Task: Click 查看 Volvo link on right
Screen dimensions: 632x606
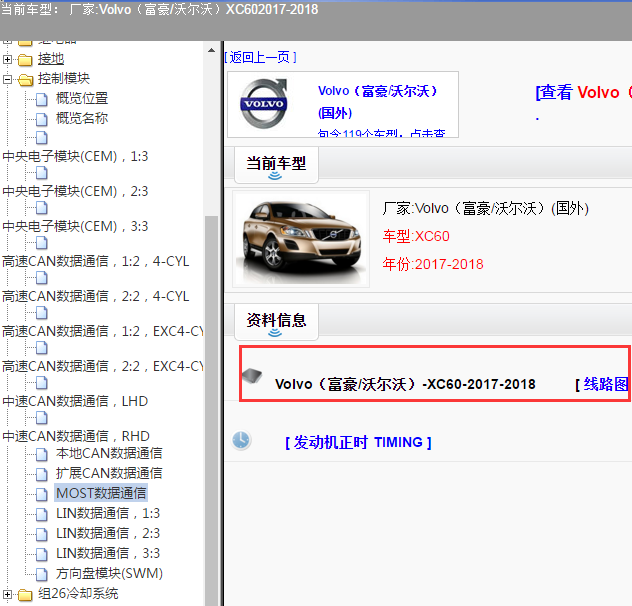Action: pyautogui.click(x=583, y=92)
